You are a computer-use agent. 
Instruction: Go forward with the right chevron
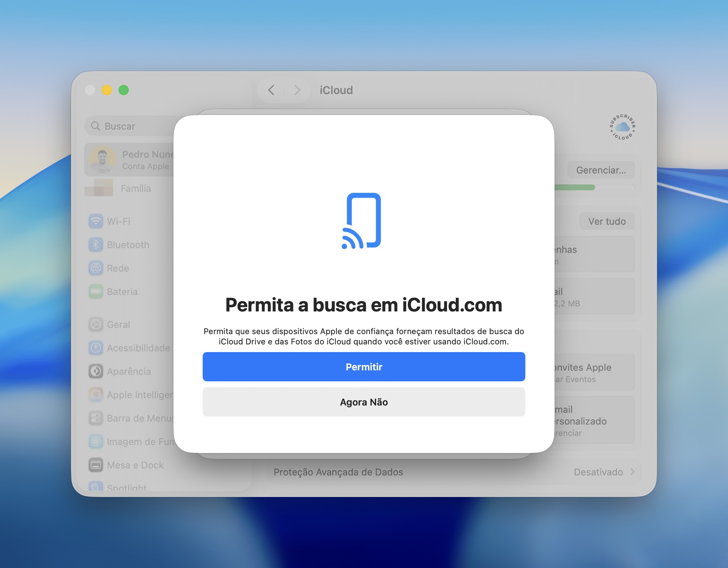tap(297, 90)
